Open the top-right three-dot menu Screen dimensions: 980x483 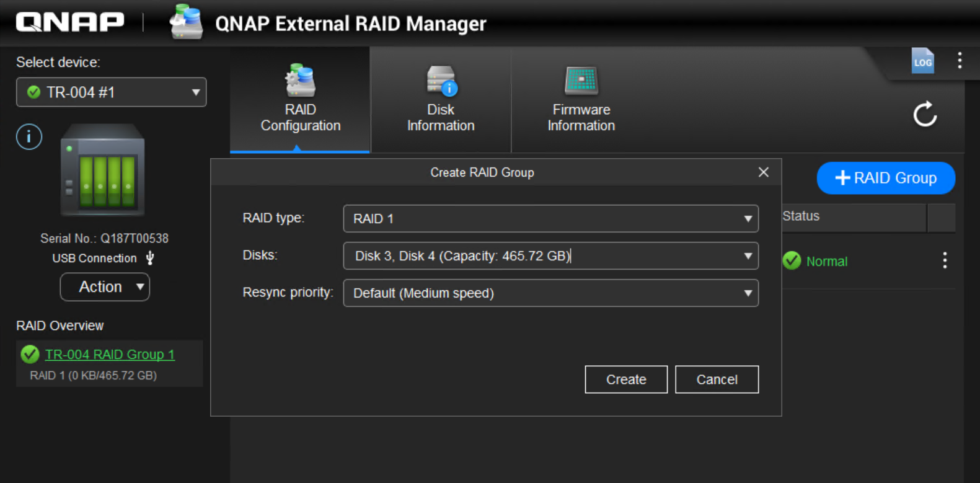(x=960, y=60)
